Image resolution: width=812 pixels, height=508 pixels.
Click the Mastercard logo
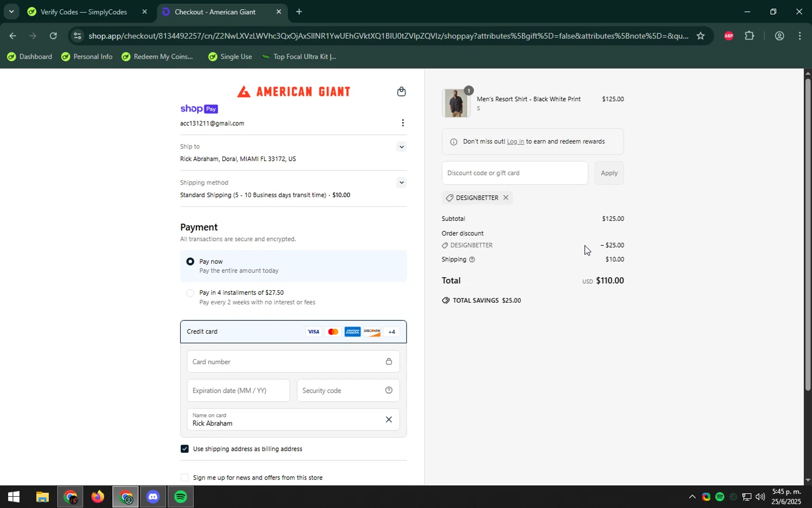click(x=333, y=332)
